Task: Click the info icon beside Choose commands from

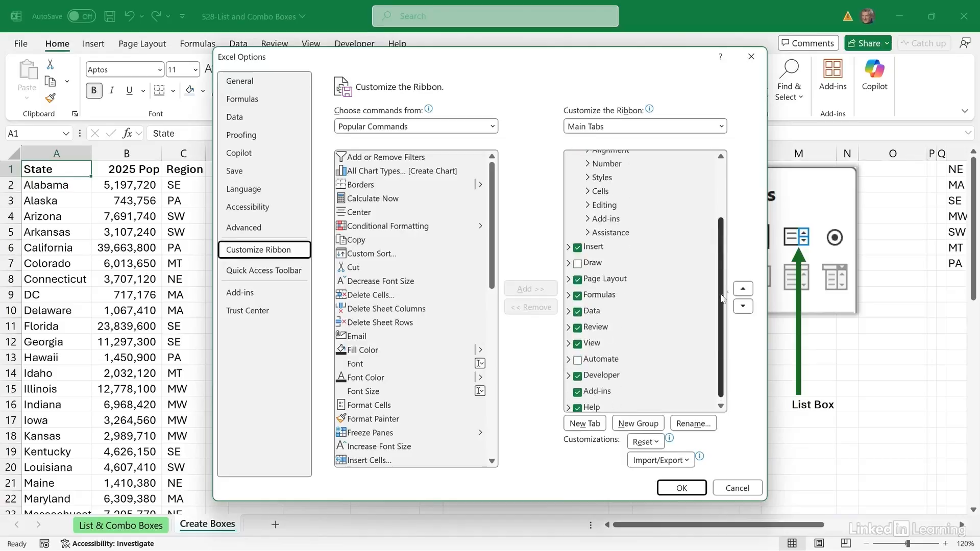Action: pyautogui.click(x=429, y=109)
